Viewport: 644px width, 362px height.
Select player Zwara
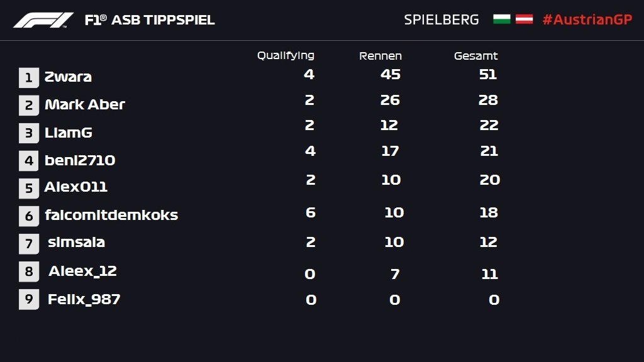click(x=68, y=77)
